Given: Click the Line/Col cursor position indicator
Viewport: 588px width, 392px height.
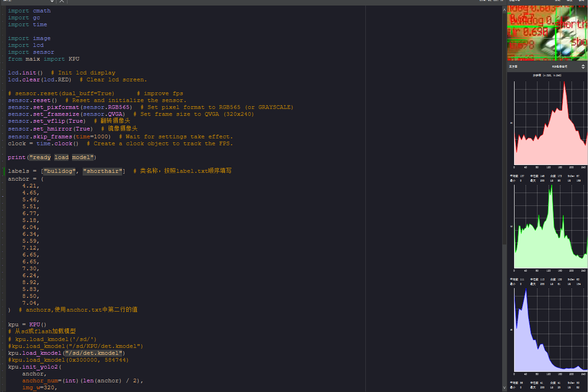Looking at the screenshot, I should coord(491,1).
